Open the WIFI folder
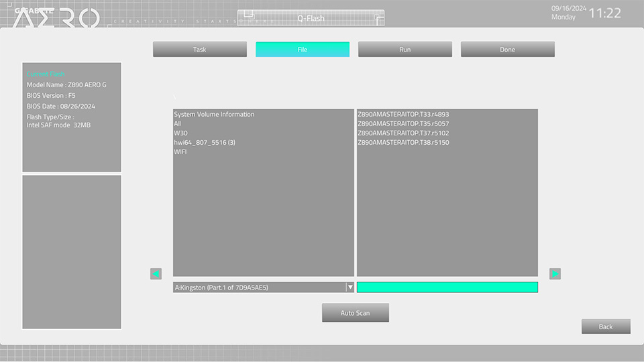Viewport: 644px width, 362px height. pyautogui.click(x=180, y=152)
